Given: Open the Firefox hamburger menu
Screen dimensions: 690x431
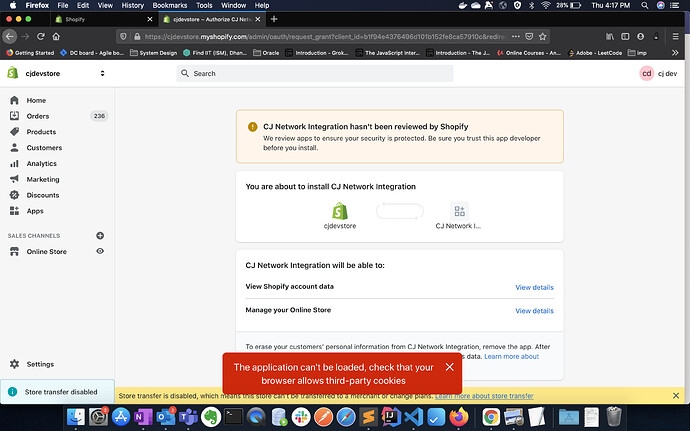Looking at the screenshot, I should click(675, 37).
